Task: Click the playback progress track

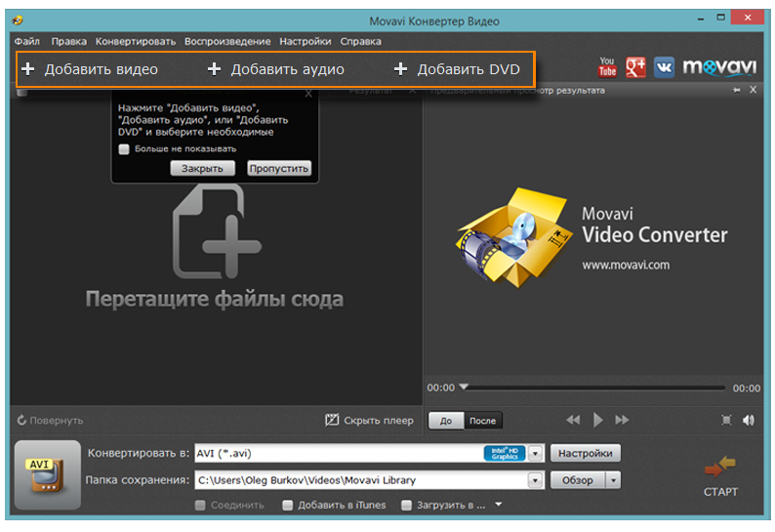Action: [x=593, y=388]
